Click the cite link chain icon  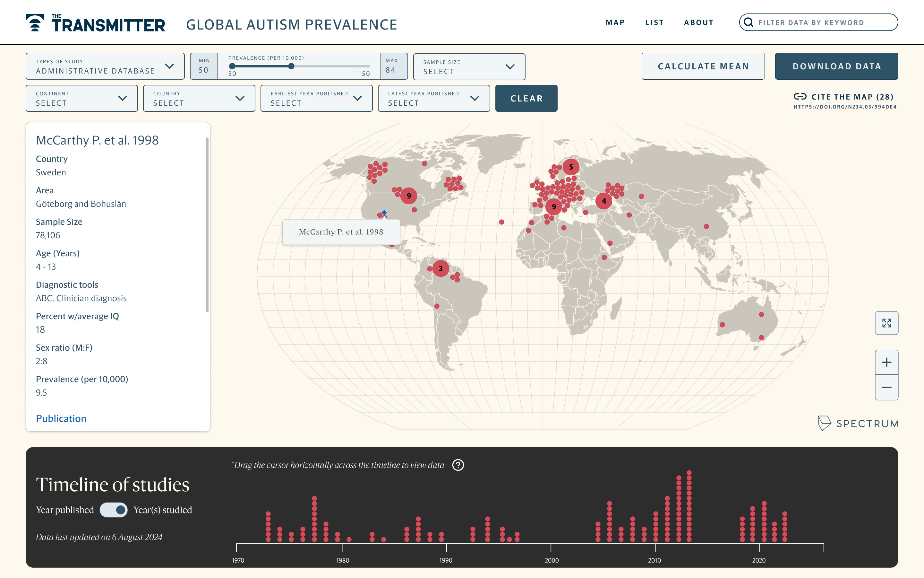click(800, 96)
